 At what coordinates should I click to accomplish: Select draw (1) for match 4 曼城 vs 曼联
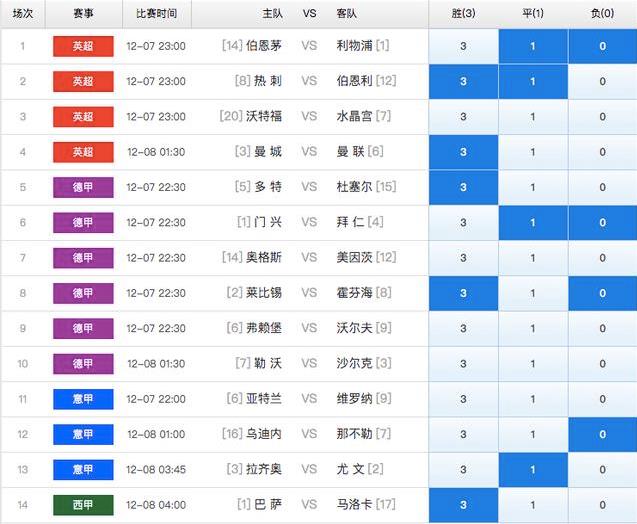(x=533, y=152)
